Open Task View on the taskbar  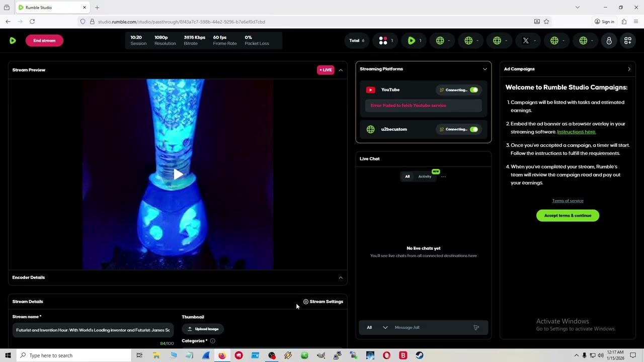pyautogui.click(x=139, y=355)
